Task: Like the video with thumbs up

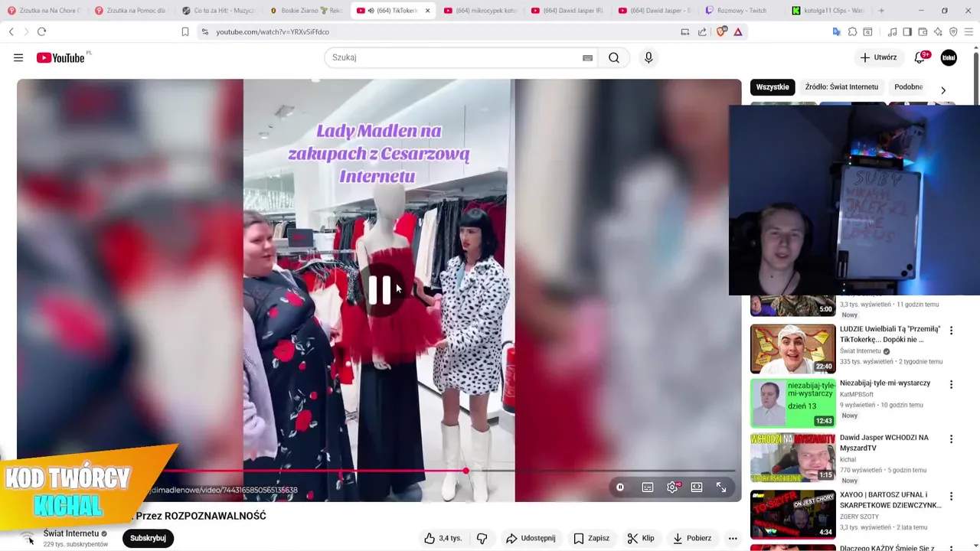Action: tap(443, 538)
